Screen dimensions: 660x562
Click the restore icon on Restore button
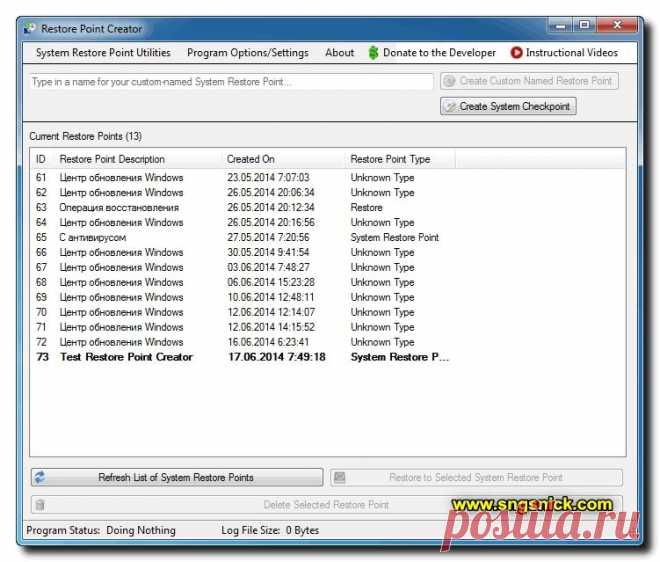(339, 477)
